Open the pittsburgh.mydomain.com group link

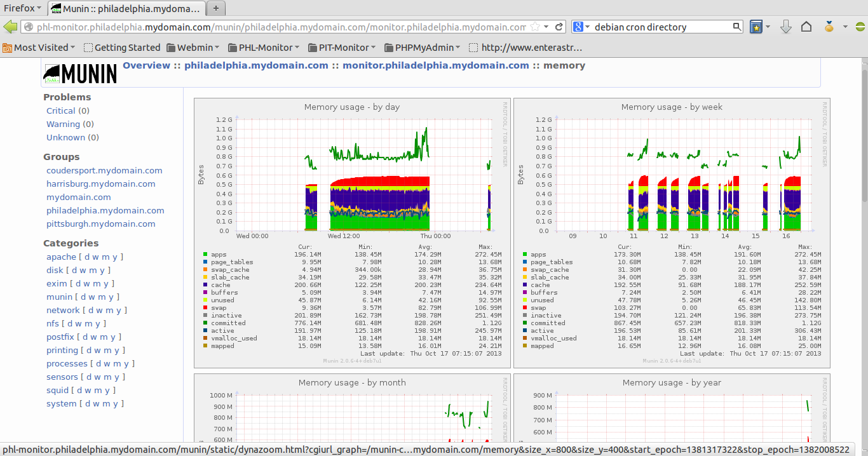click(x=100, y=224)
